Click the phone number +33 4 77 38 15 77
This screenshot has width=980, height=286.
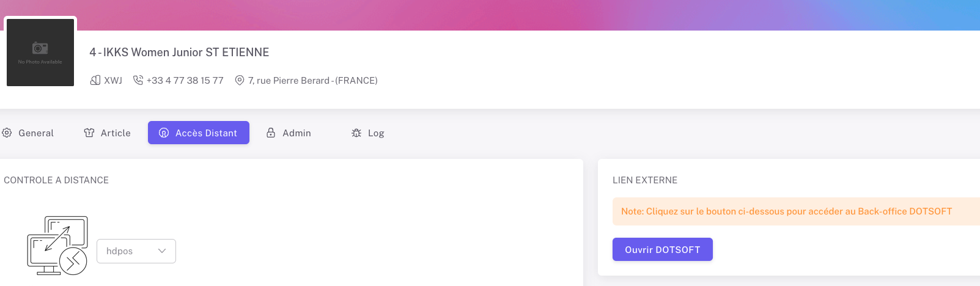click(185, 81)
